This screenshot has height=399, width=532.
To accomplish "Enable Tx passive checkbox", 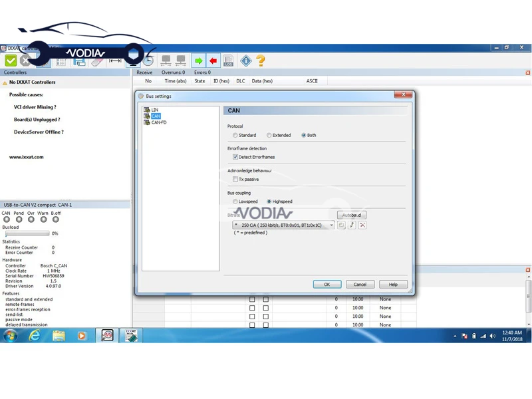I will tap(235, 179).
